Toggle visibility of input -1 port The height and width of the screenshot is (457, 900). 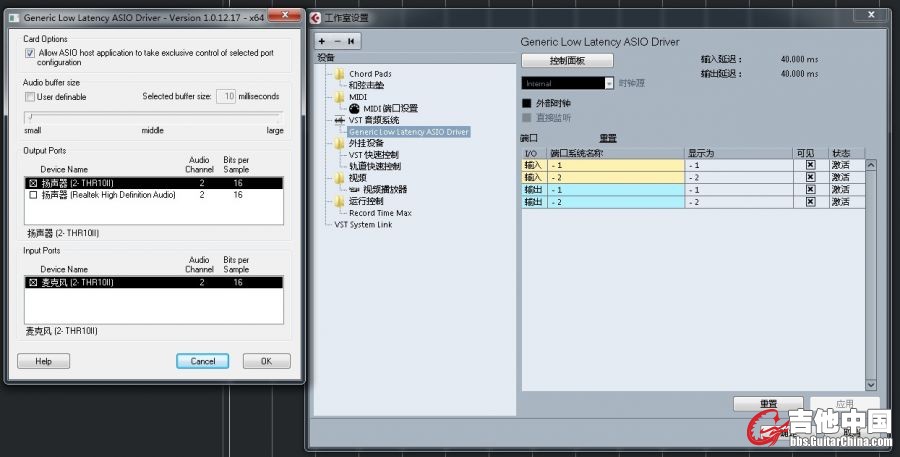810,165
